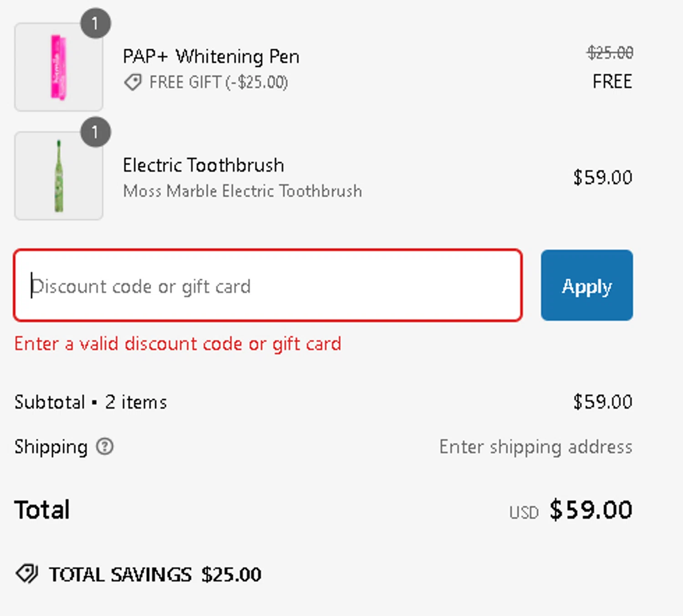Open the green Electric Toothbrush thumbnail
The height and width of the screenshot is (616, 683).
59,176
